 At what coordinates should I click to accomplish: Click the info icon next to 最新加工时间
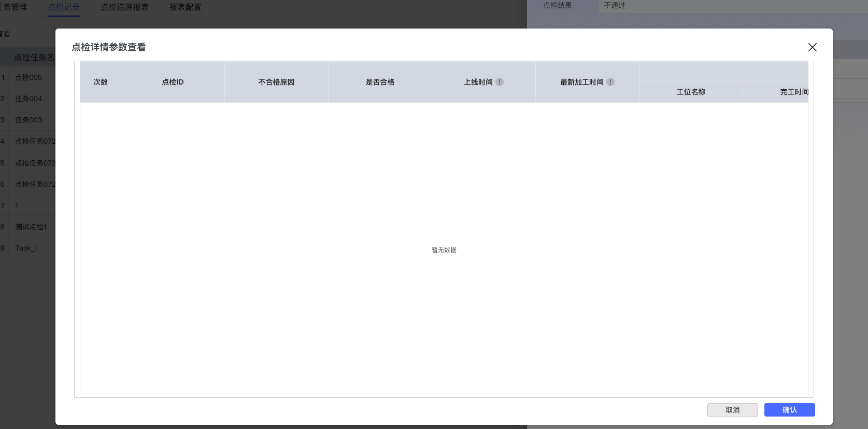pyautogui.click(x=610, y=82)
